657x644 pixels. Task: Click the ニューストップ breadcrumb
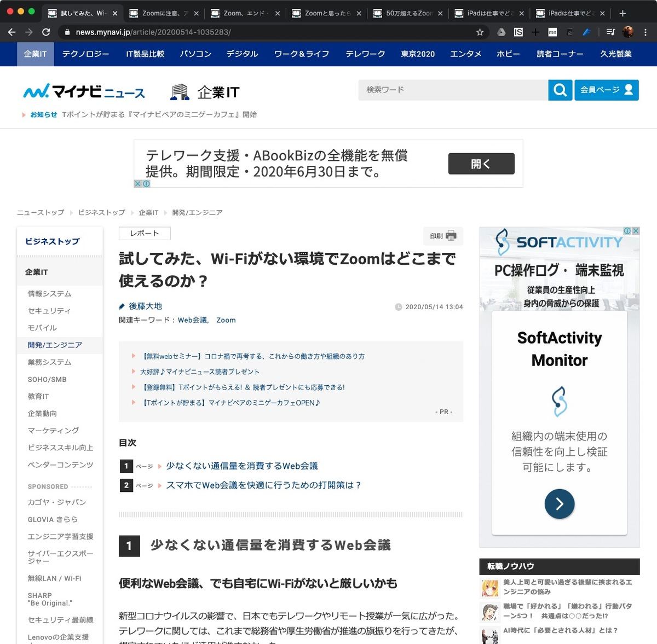tap(41, 212)
